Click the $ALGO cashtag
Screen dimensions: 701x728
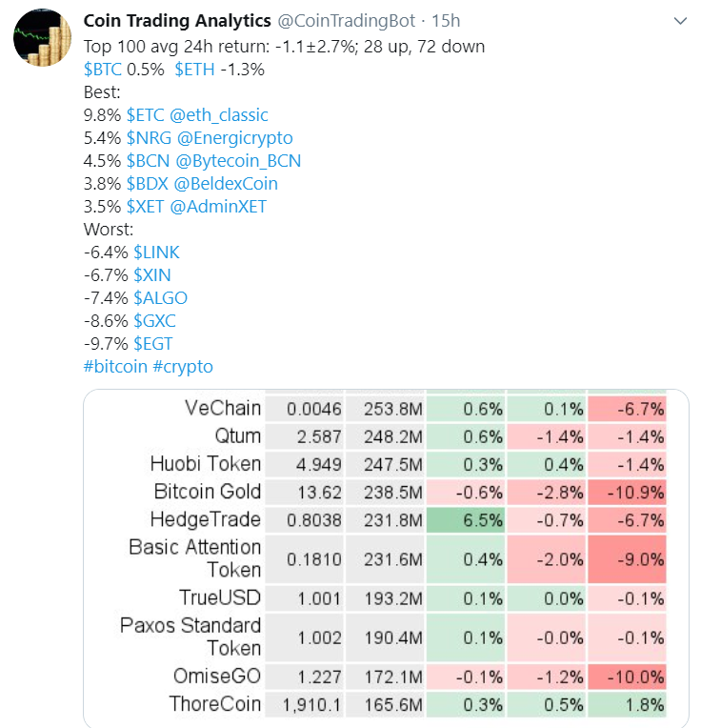pos(160,298)
